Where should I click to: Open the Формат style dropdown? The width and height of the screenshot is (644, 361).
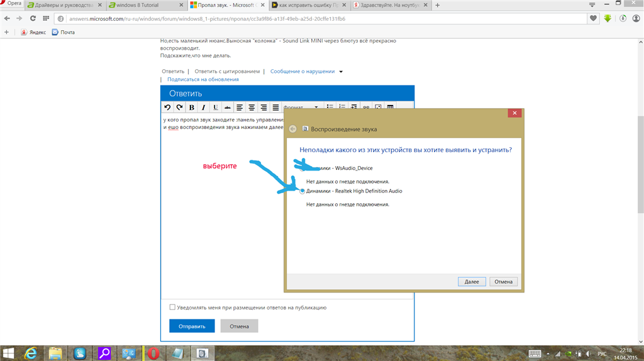click(301, 107)
